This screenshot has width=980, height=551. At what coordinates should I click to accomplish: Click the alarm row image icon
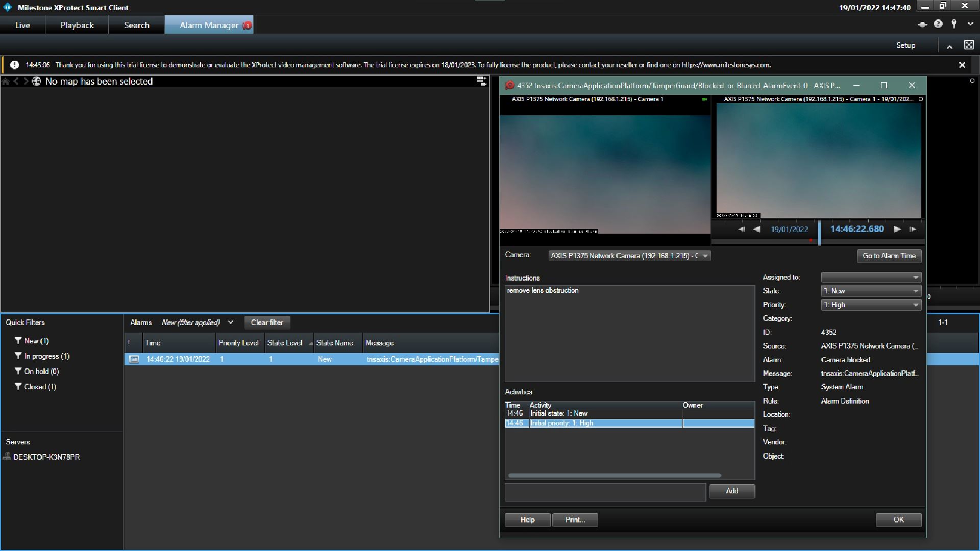click(134, 359)
